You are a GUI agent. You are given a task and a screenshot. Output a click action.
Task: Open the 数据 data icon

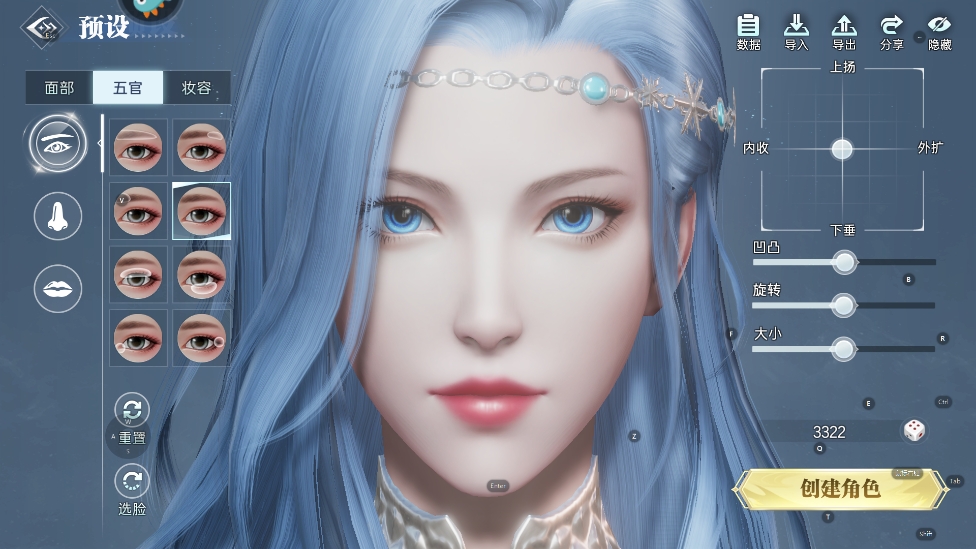coord(748,32)
